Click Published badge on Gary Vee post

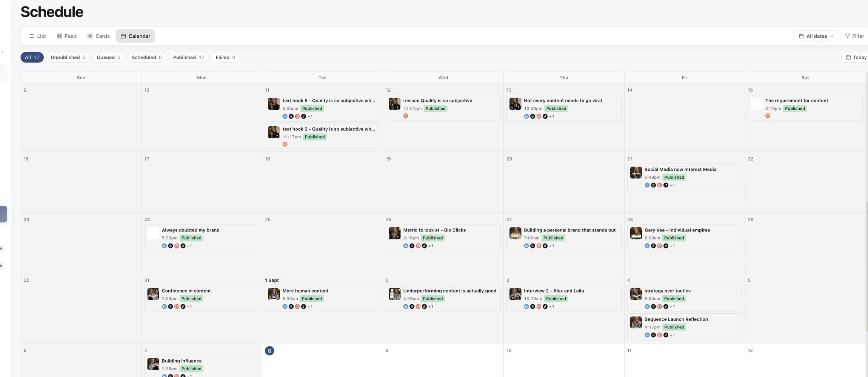click(674, 238)
